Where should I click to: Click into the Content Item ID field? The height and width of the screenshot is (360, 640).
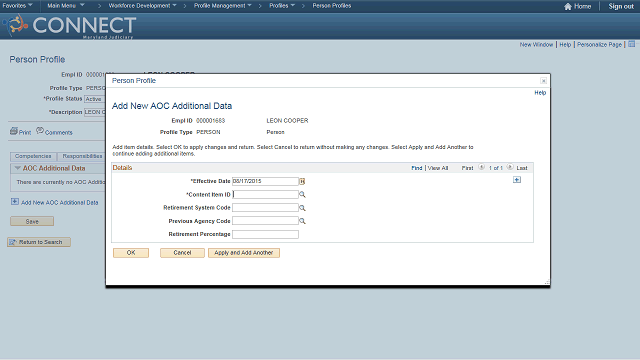(x=265, y=195)
